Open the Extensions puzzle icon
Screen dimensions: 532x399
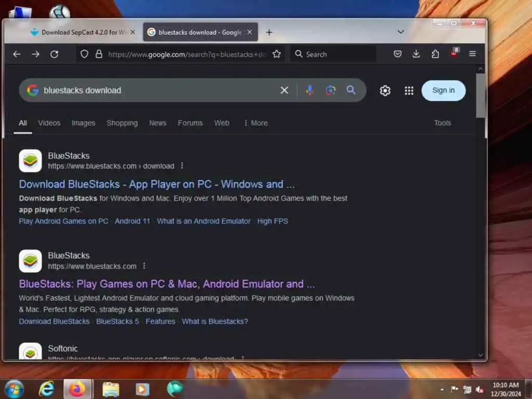click(435, 54)
